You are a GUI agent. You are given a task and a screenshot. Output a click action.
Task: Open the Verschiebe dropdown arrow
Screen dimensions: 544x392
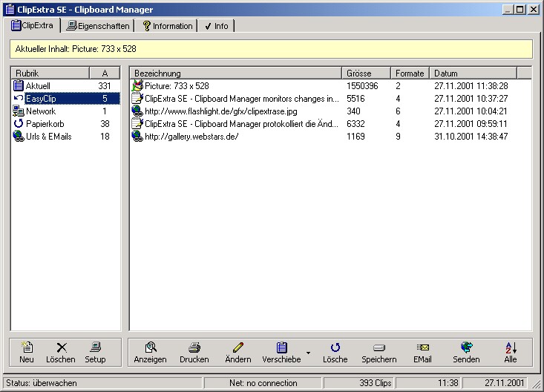point(308,353)
